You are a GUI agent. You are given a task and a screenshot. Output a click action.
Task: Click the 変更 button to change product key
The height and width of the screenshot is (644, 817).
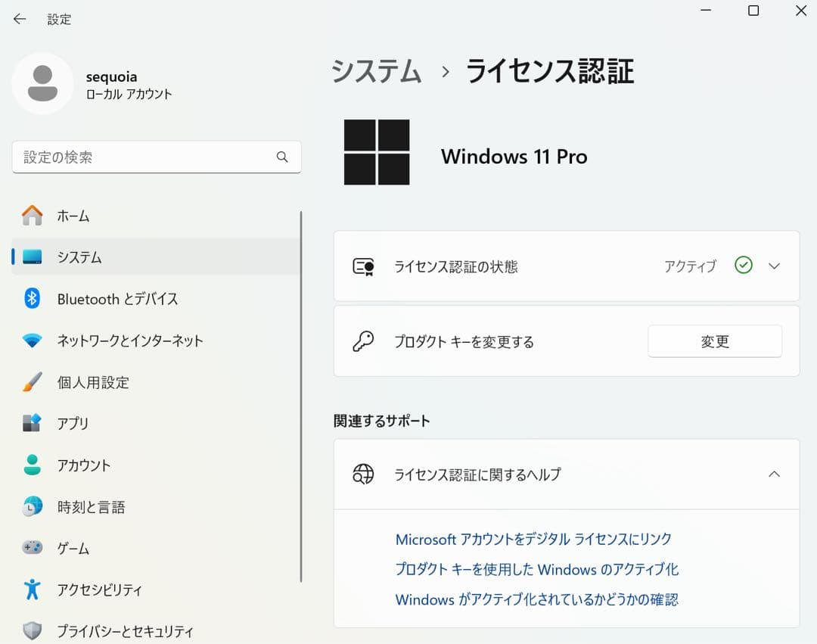(714, 341)
